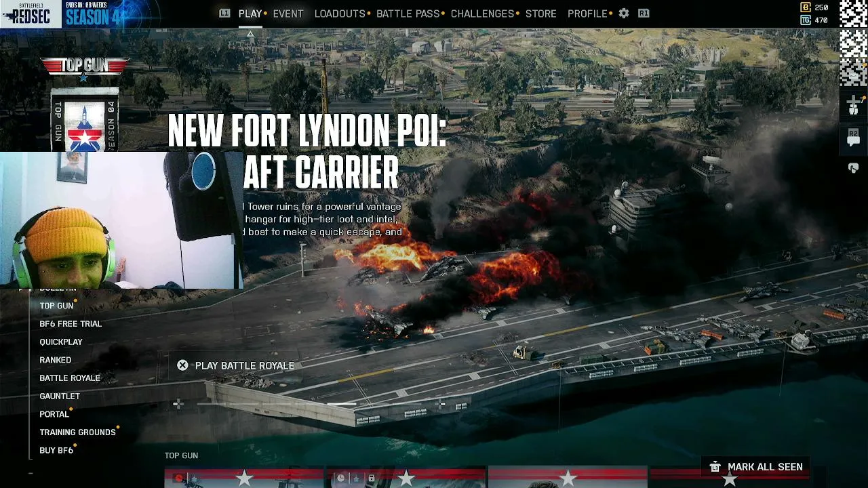Click the lock icon on second Top Gun card
This screenshot has width=868, height=488.
point(372,479)
